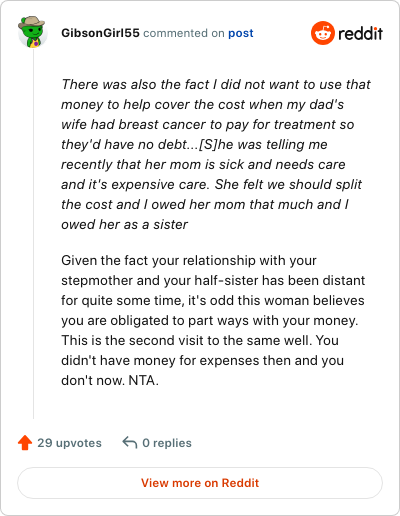Click GibsonGirl55's green avatar with hat
This screenshot has width=400, height=516.
(x=32, y=32)
